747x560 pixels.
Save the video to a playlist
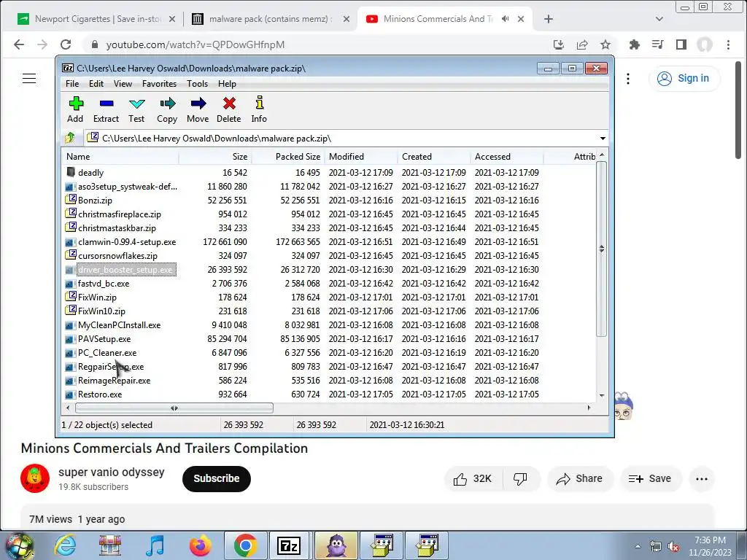650,479
